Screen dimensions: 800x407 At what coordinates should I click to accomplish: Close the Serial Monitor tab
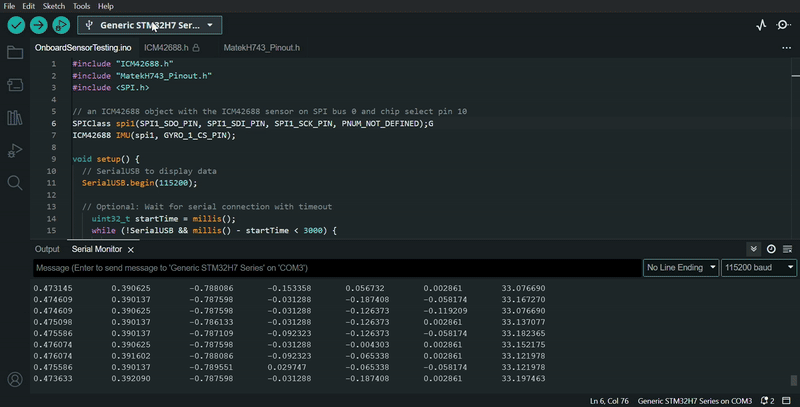(131, 249)
